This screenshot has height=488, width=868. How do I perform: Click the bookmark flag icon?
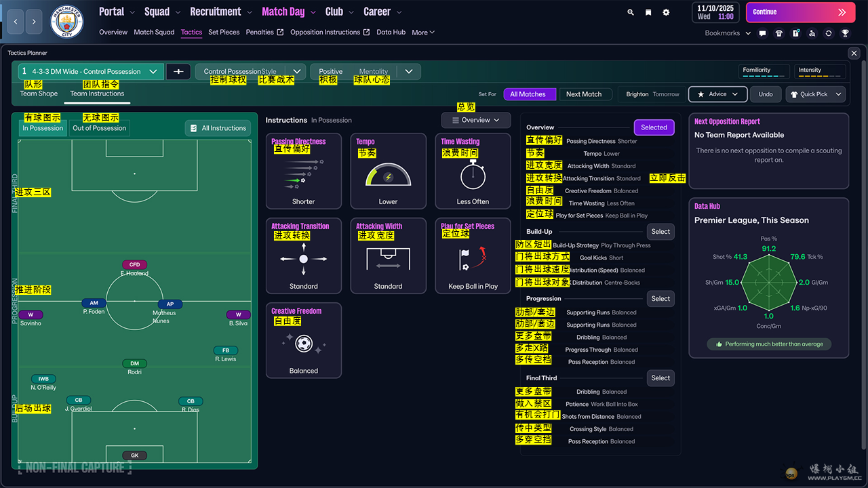(x=648, y=12)
